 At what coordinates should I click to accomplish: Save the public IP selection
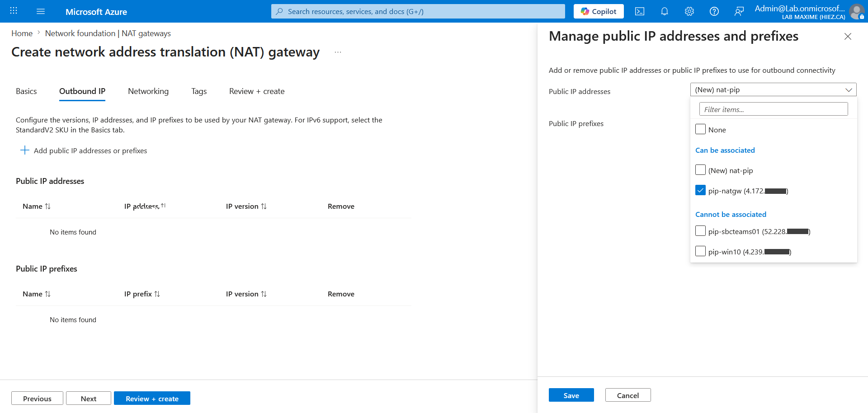pos(571,395)
